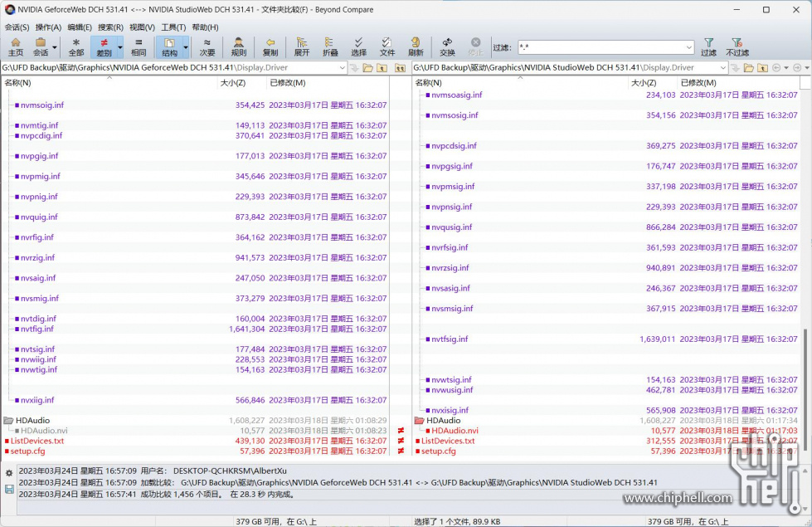The height and width of the screenshot is (527, 812).
Task: Open the 操作(A) menu
Action: click(48, 27)
